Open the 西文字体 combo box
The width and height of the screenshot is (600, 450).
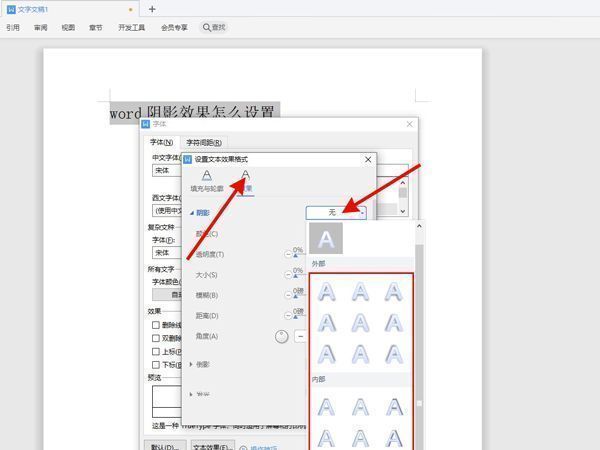(x=167, y=210)
